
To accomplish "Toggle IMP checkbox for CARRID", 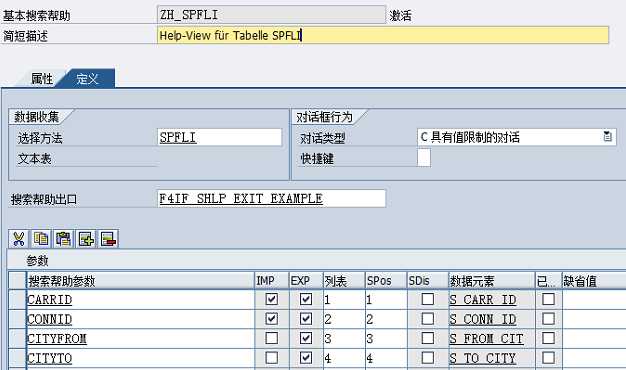I will tap(271, 299).
